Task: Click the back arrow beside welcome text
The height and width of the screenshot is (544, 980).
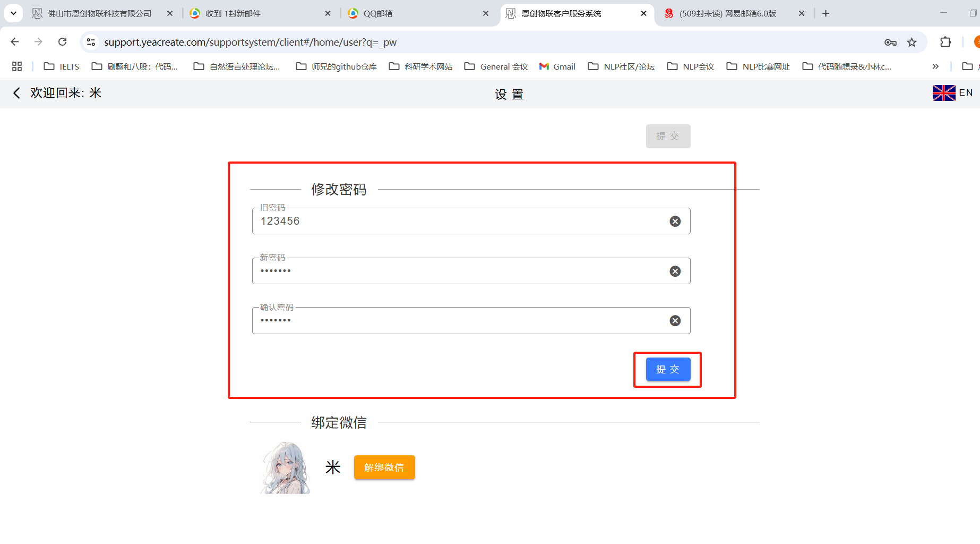Action: 16,93
